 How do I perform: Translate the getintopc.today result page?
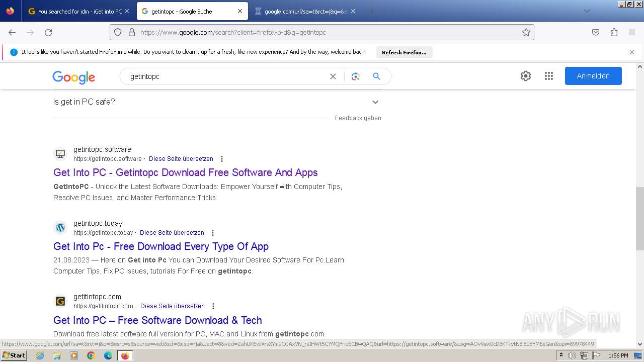click(x=172, y=233)
